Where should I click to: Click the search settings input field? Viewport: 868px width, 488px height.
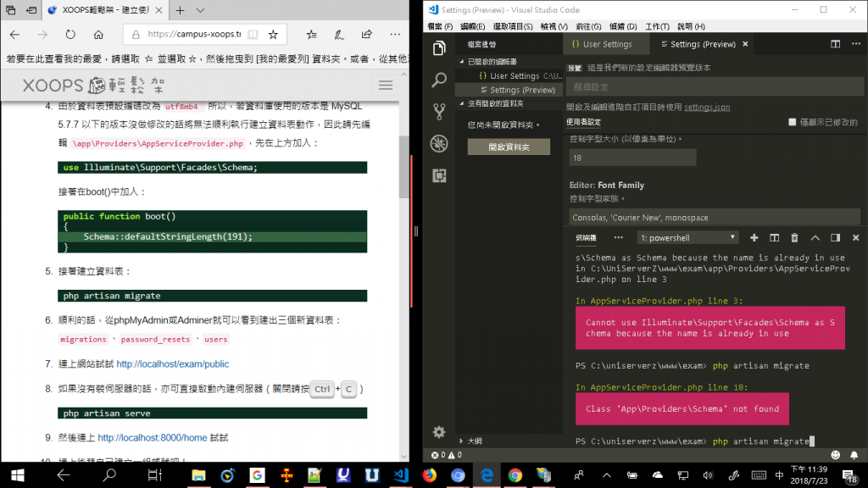click(715, 87)
